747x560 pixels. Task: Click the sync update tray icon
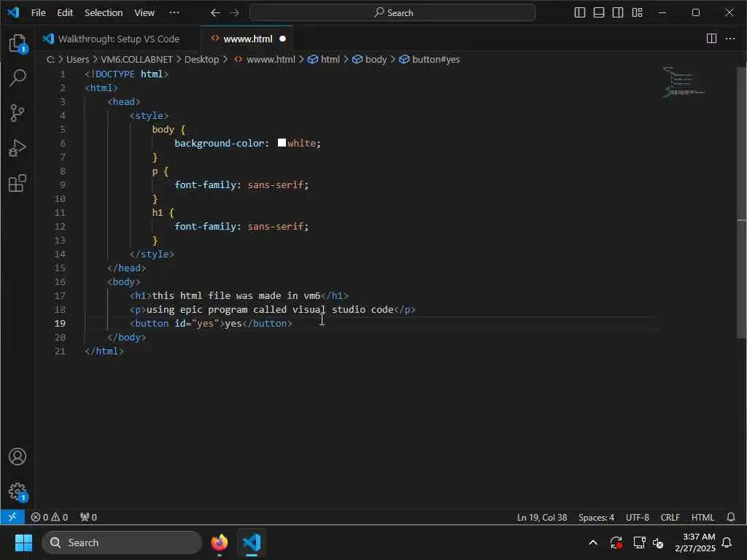616,542
